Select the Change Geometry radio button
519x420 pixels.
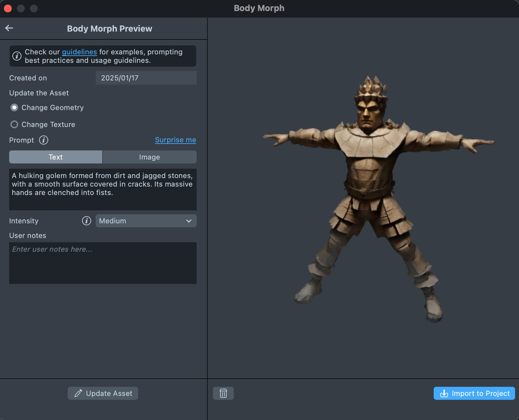[14, 107]
